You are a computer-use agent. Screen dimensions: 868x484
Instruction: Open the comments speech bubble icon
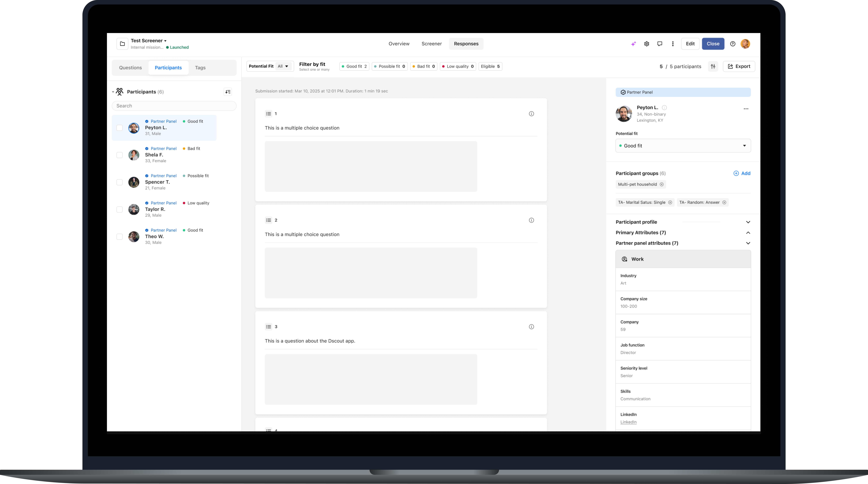[x=660, y=44]
